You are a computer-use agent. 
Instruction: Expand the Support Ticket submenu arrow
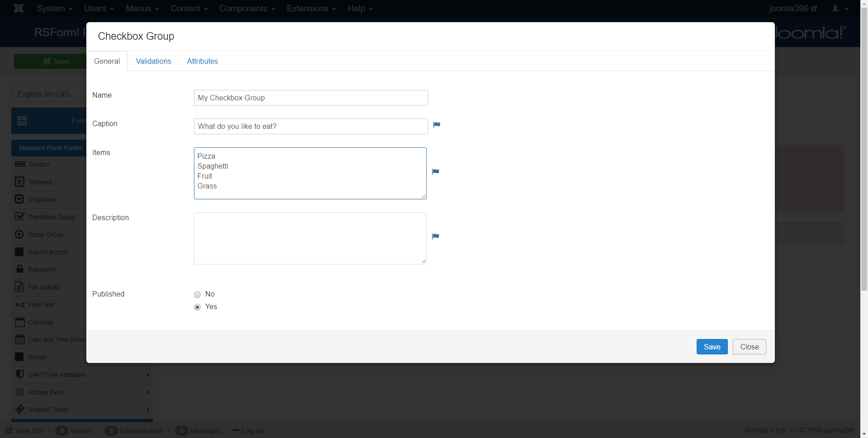148,410
